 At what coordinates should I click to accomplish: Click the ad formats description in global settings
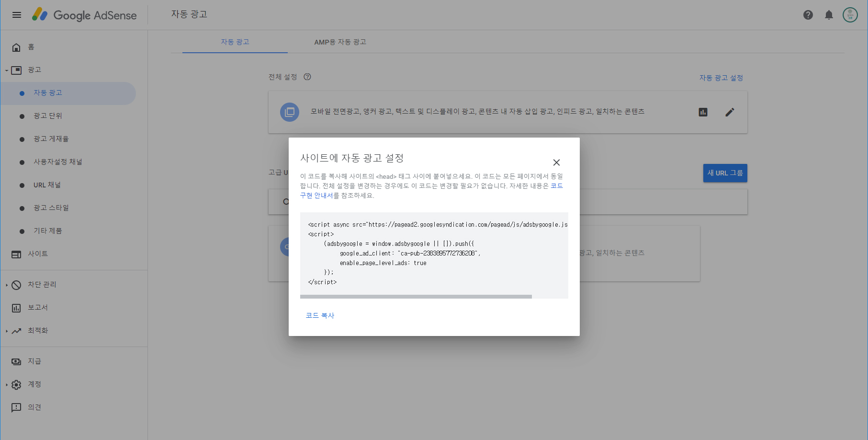pyautogui.click(x=477, y=112)
